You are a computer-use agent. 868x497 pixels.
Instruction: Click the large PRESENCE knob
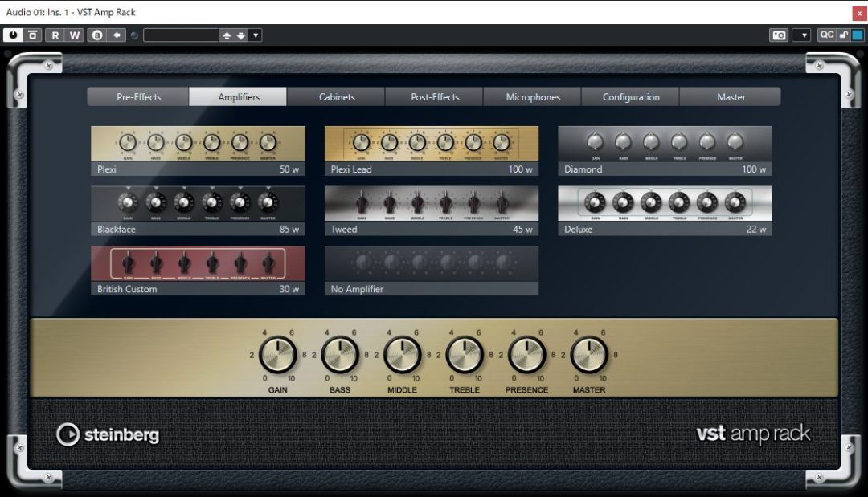coord(527,355)
